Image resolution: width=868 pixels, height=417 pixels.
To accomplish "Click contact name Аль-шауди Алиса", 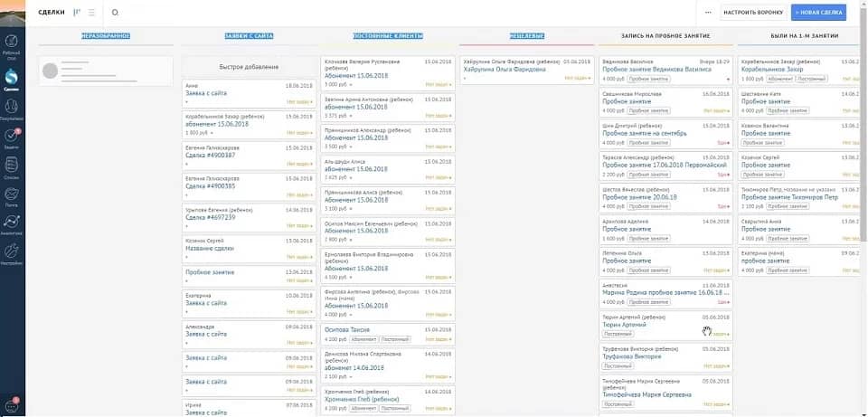I will tap(344, 162).
